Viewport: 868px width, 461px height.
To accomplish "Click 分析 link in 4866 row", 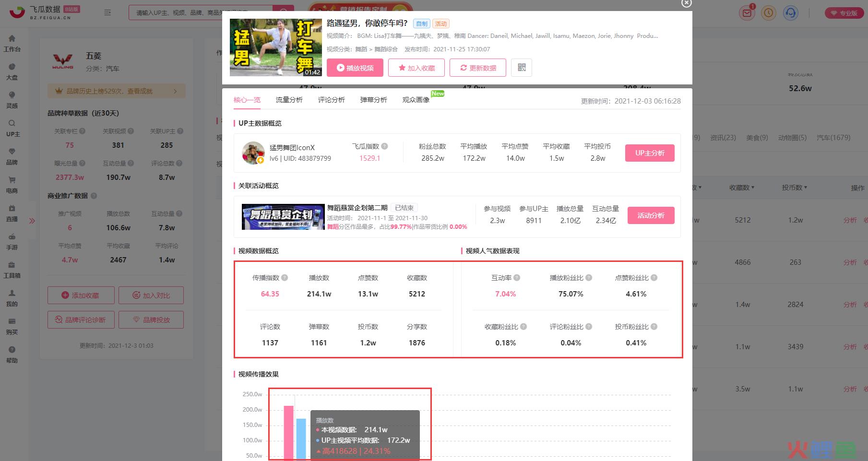I will pyautogui.click(x=850, y=262).
